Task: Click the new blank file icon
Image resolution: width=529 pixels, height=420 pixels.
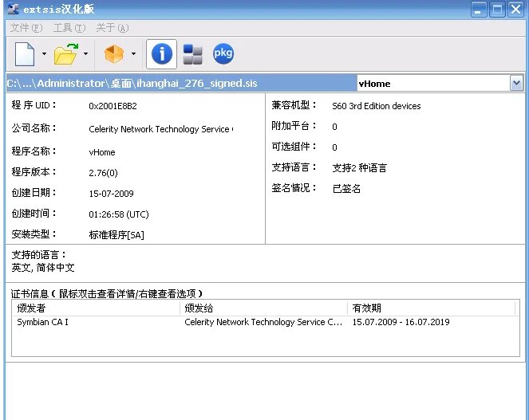Action: click(x=25, y=54)
